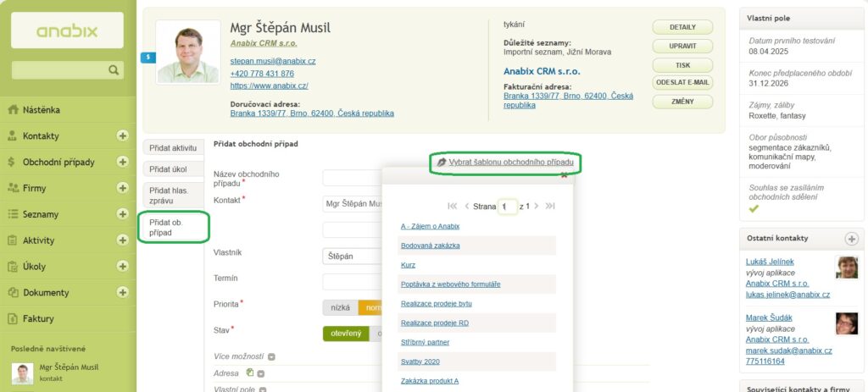The width and height of the screenshot is (868, 392).
Task: Click the copy address icon next to Adresa
Action: click(250, 373)
